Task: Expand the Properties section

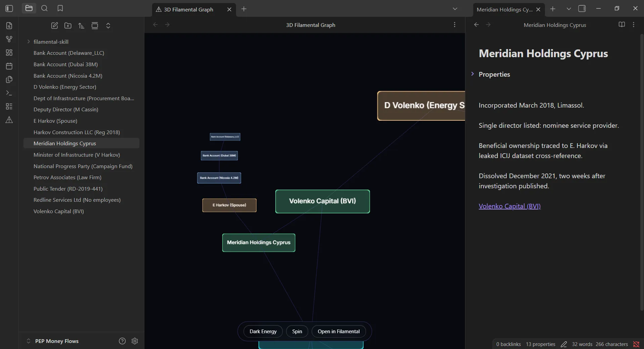Action: tap(472, 74)
